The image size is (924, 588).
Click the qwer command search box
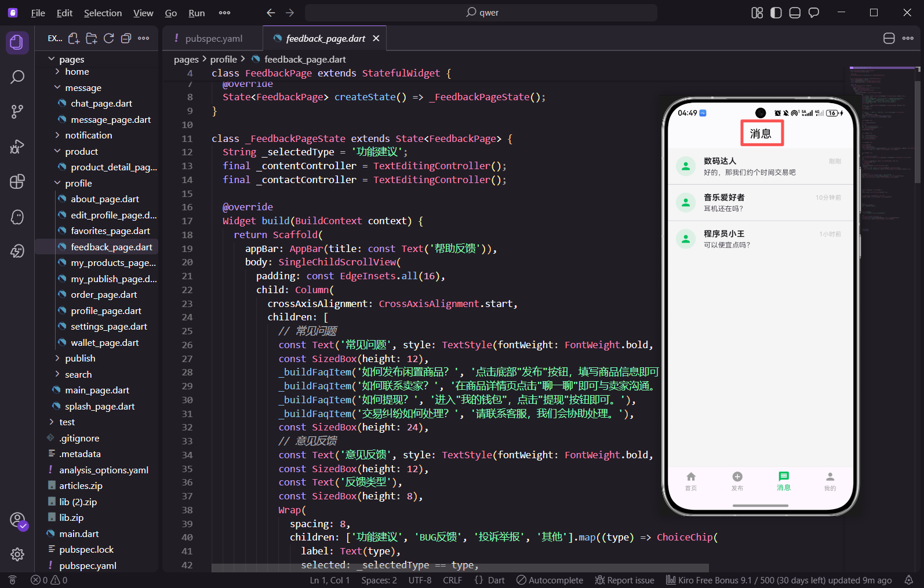(481, 13)
